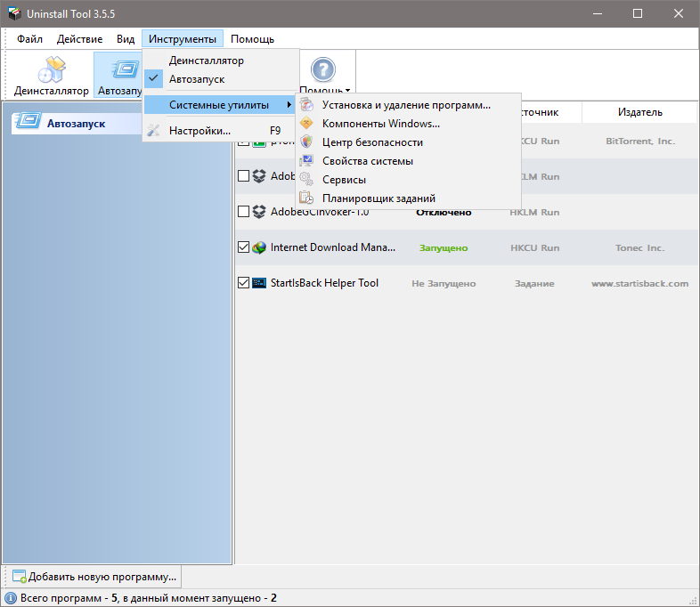Viewport: 700px width, 607px height.
Task: Click the Свойства системы monitor icon
Action: 306,160
